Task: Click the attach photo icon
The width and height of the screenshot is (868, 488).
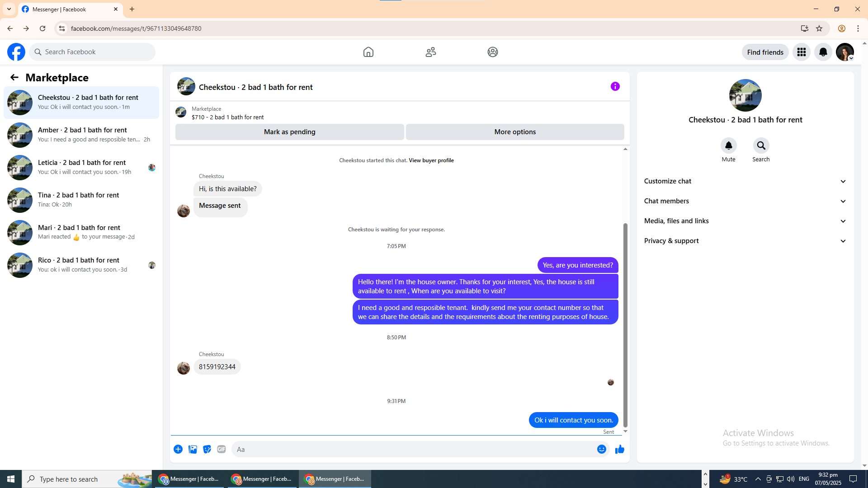Action: pos(193,449)
